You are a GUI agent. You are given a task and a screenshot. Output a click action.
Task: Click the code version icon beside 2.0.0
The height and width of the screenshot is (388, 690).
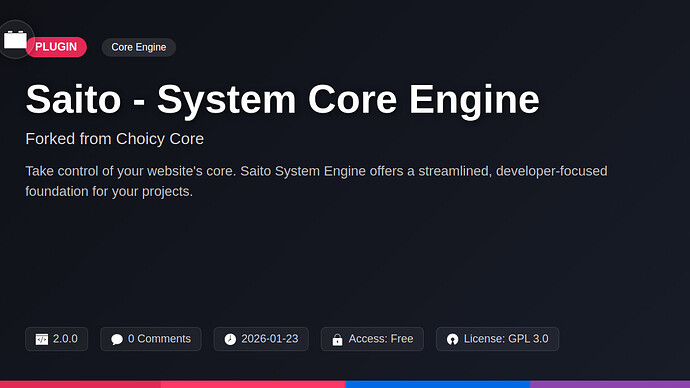pyautogui.click(x=42, y=339)
